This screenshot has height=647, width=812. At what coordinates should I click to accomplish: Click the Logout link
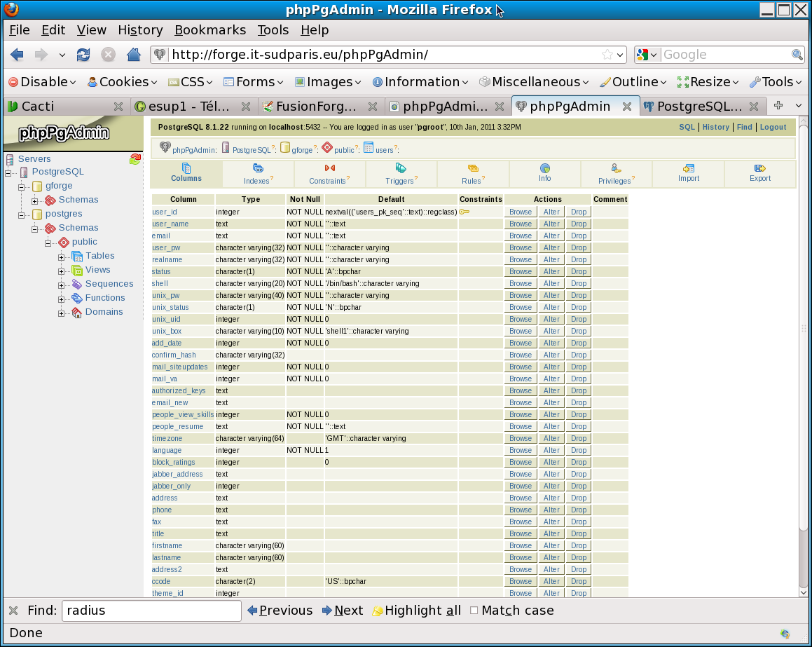(773, 127)
